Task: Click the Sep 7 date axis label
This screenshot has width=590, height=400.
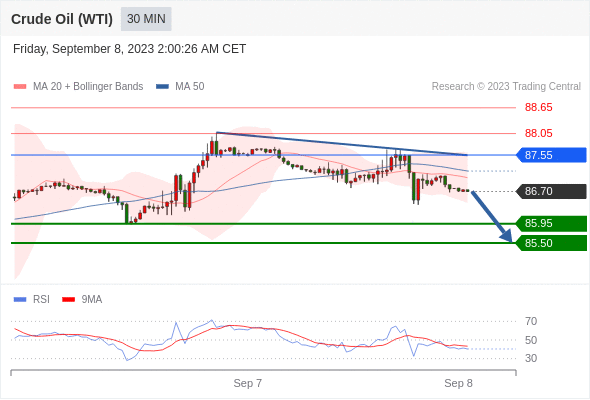Action: (248, 383)
